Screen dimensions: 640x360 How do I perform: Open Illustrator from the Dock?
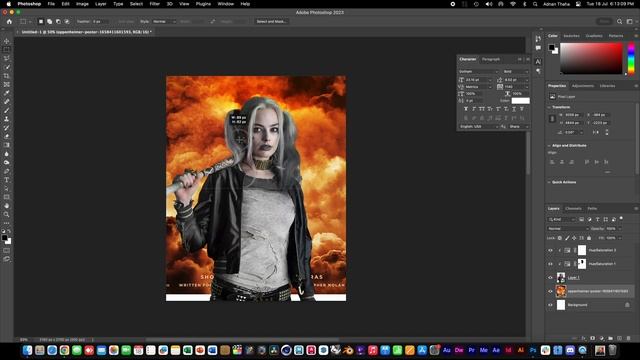coord(520,350)
